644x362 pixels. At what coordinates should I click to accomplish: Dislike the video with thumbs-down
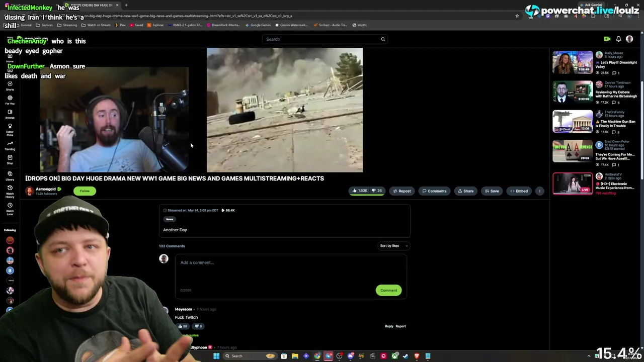377,191
